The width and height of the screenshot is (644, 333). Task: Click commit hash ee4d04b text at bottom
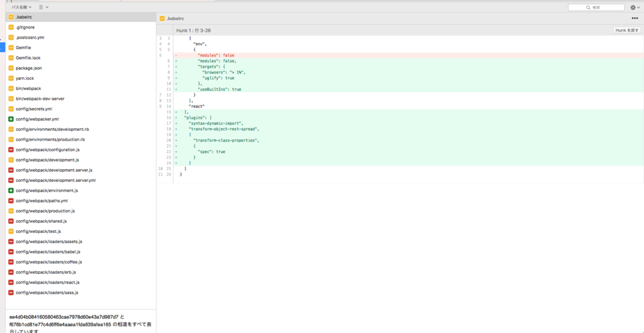pos(64,317)
